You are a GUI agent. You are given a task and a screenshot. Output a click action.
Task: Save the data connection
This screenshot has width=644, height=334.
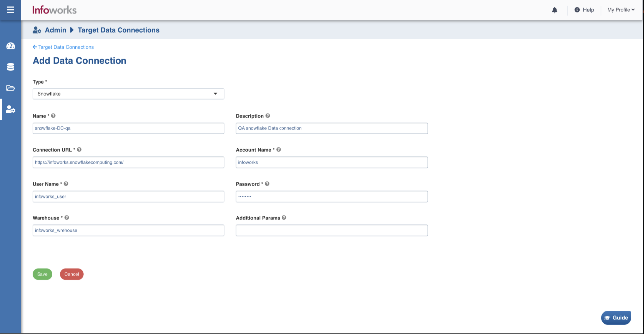click(x=42, y=274)
